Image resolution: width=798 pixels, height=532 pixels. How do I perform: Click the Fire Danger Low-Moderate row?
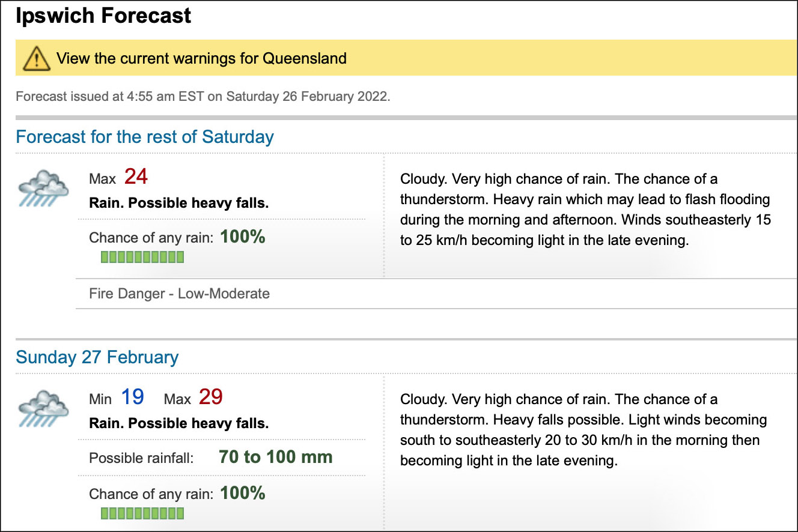coord(179,294)
